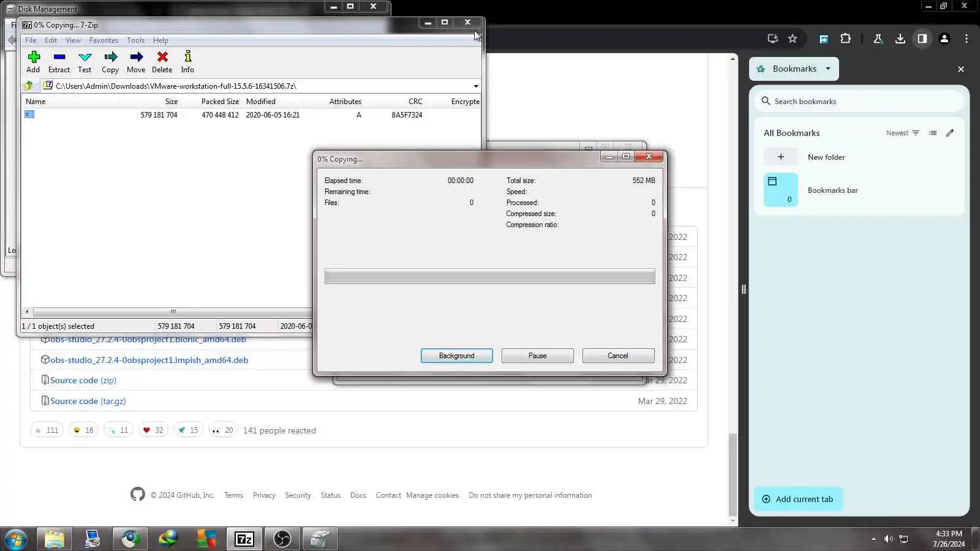The image size is (980, 551).
Task: Select the file row with CRC 8A5F7324
Action: pos(251,115)
